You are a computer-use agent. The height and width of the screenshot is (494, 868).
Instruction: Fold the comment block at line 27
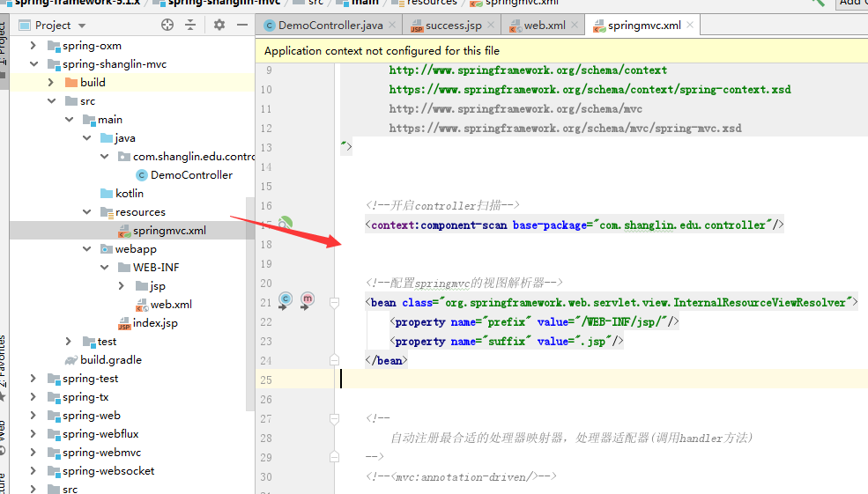tap(334, 419)
